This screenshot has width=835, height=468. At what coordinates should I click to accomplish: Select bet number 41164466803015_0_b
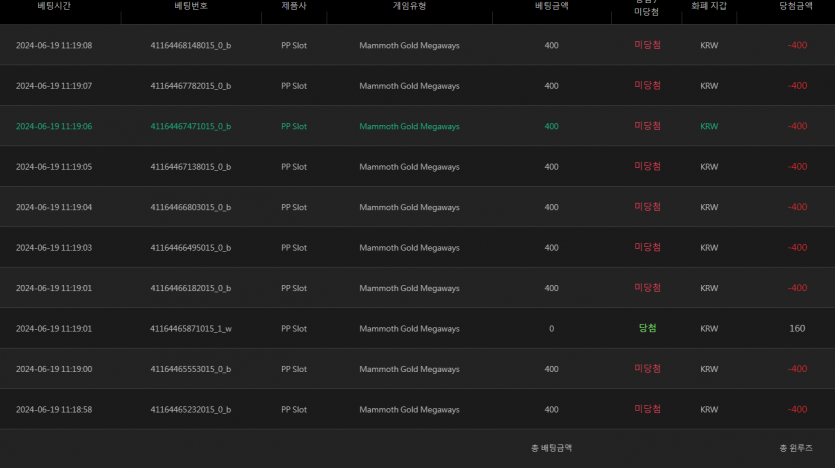[191, 207]
